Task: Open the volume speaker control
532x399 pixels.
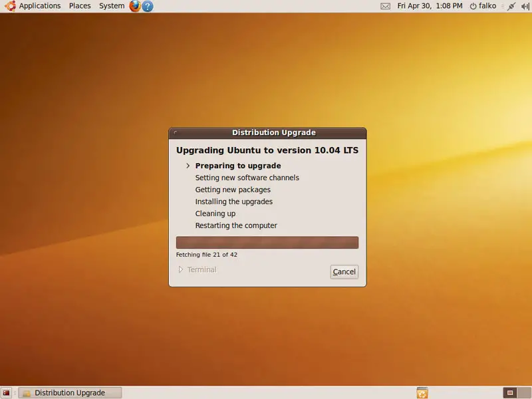Action: 524,6
